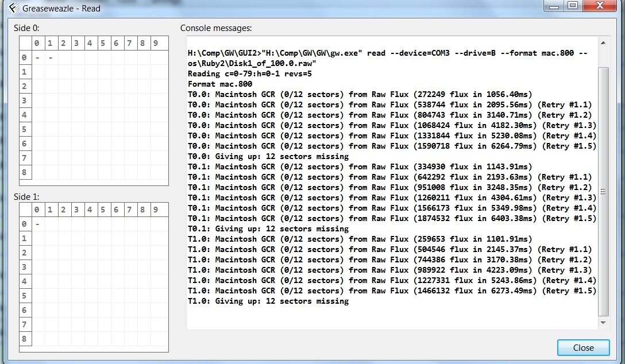The height and width of the screenshot is (364, 625).
Task: Click the T0.1 line with 334930 flux
Action: 360,167
